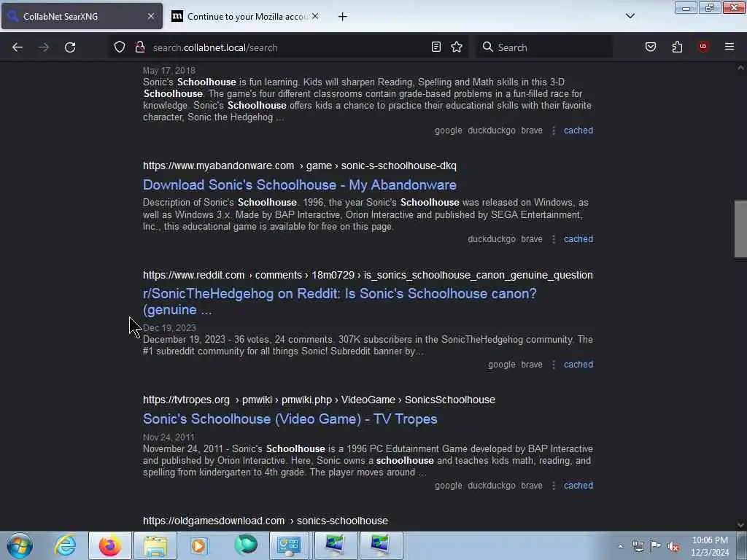Open the muted volume tray icon
This screenshot has height=560, width=747.
(673, 547)
